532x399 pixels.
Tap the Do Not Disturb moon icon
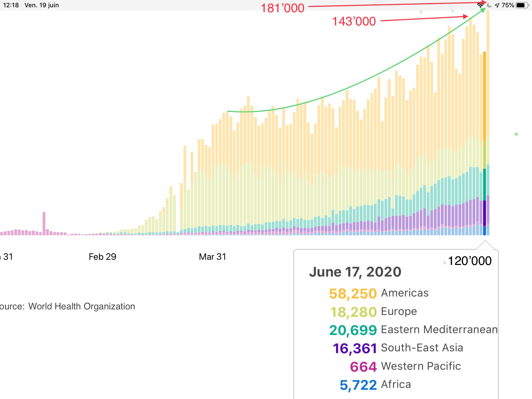point(489,5)
